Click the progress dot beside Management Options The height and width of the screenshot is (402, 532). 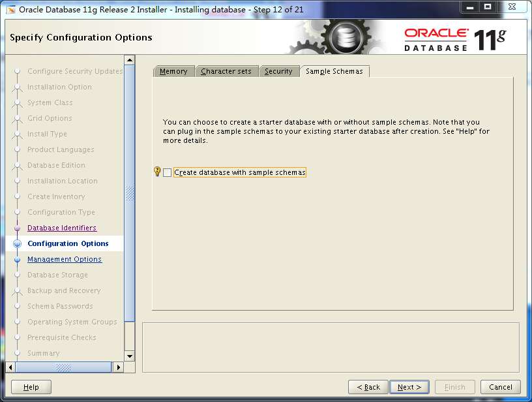(17, 259)
